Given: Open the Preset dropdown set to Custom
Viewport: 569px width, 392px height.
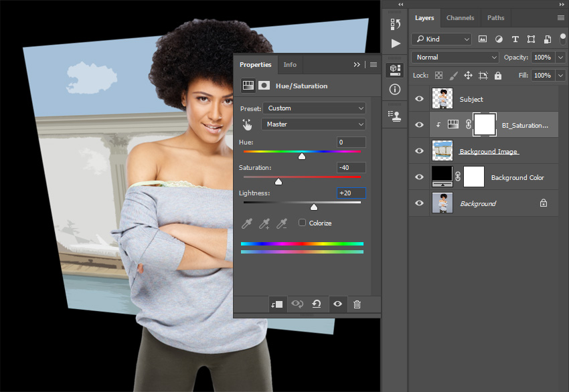Looking at the screenshot, I should [x=314, y=108].
